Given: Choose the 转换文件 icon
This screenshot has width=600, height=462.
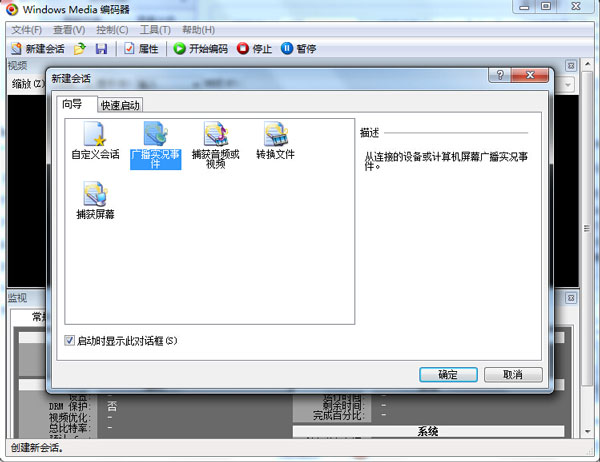Looking at the screenshot, I should pos(275,134).
